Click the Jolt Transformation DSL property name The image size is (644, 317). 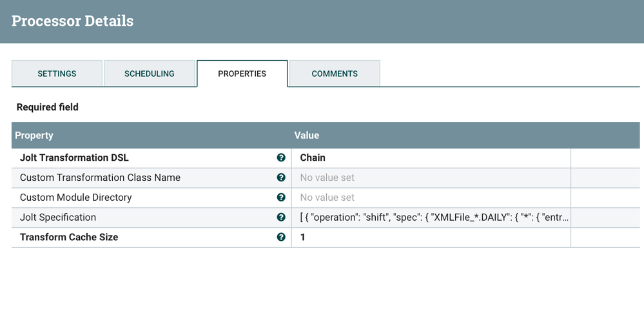(x=74, y=158)
